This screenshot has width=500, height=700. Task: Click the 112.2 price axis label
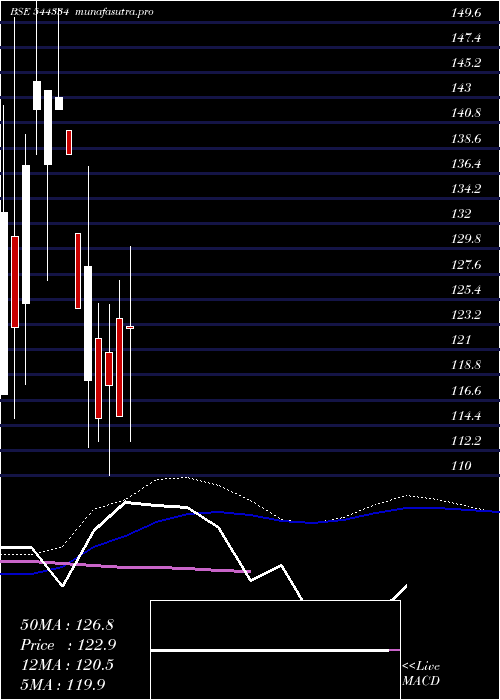[466, 441]
